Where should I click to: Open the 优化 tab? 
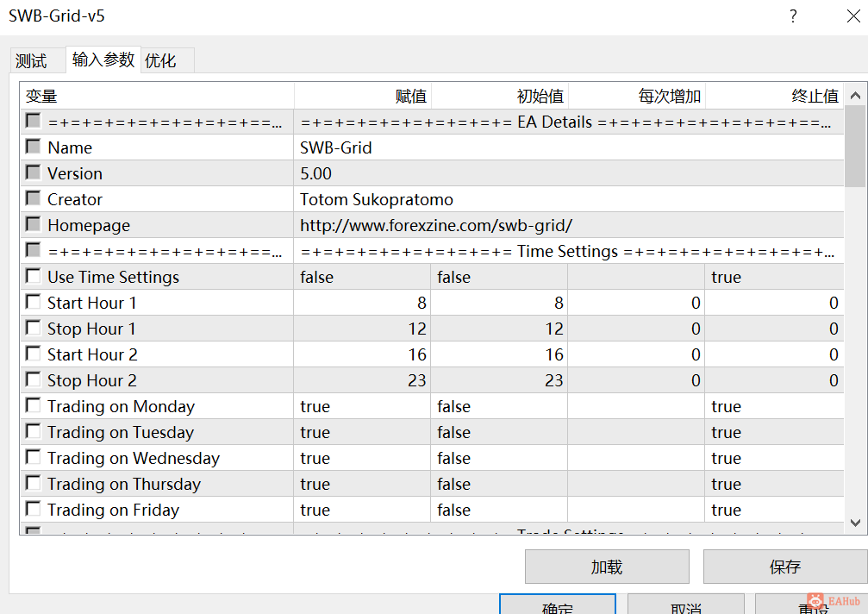[x=167, y=60]
